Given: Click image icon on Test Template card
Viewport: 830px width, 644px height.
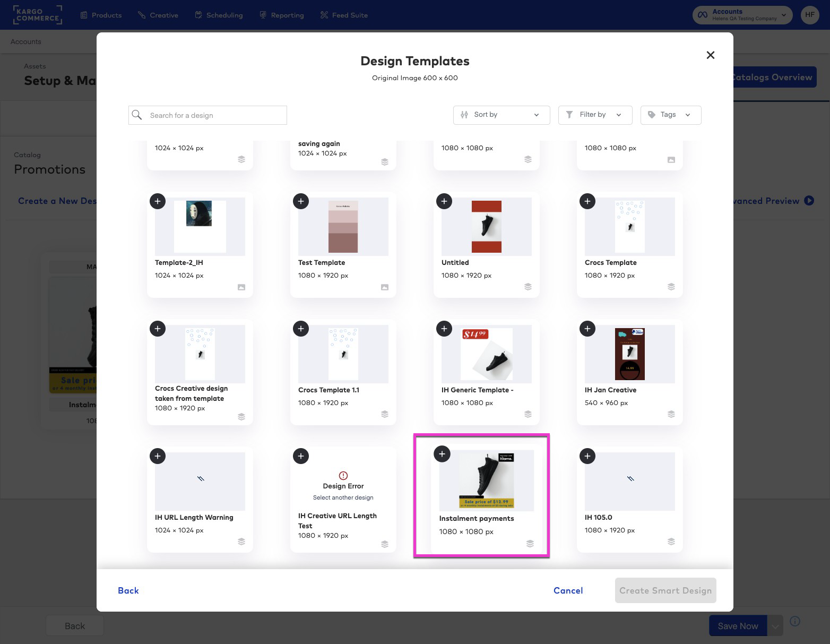Looking at the screenshot, I should tap(384, 287).
